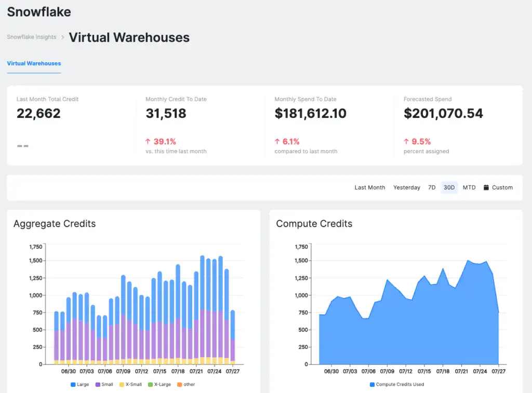Click the 'compared to last month' caption
Image resolution: width=532 pixels, height=393 pixels.
[x=306, y=151]
